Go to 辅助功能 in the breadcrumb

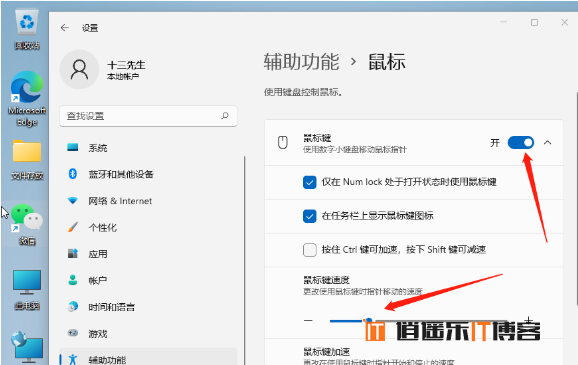(301, 62)
